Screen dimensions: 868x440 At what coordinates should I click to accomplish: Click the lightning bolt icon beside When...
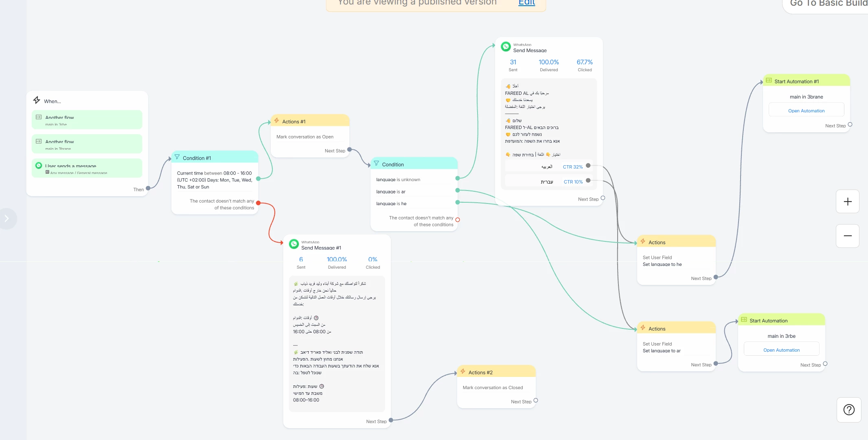click(37, 100)
